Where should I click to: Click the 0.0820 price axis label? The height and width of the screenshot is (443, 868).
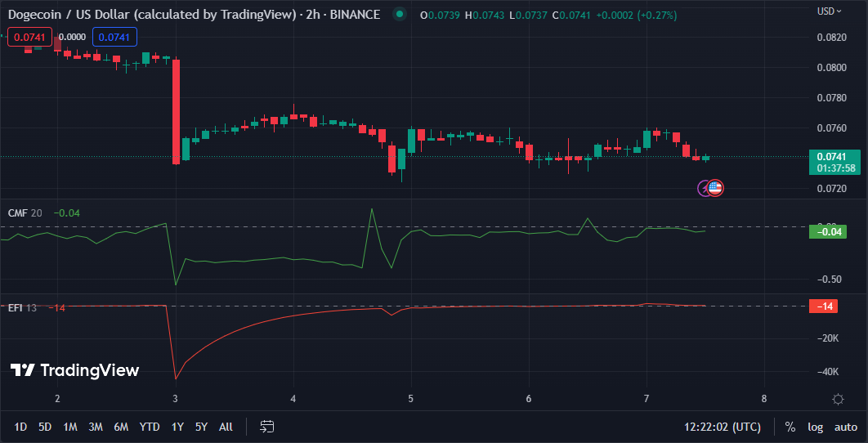click(x=830, y=38)
